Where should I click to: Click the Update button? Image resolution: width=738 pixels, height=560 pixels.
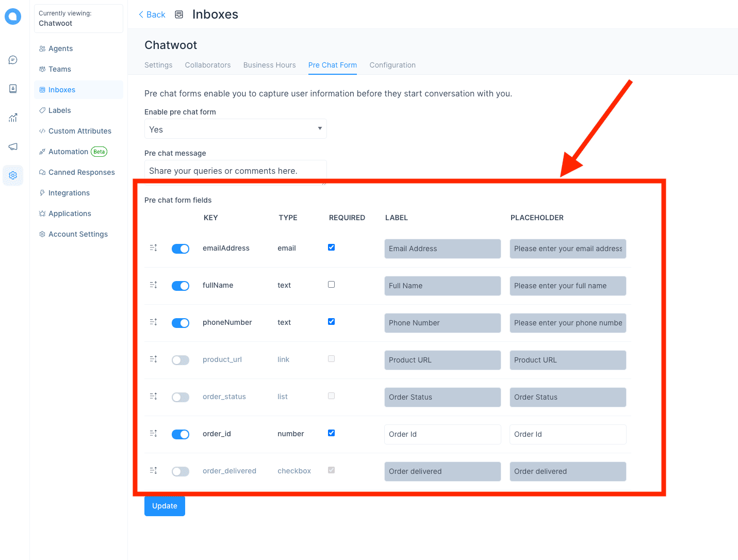click(x=165, y=506)
